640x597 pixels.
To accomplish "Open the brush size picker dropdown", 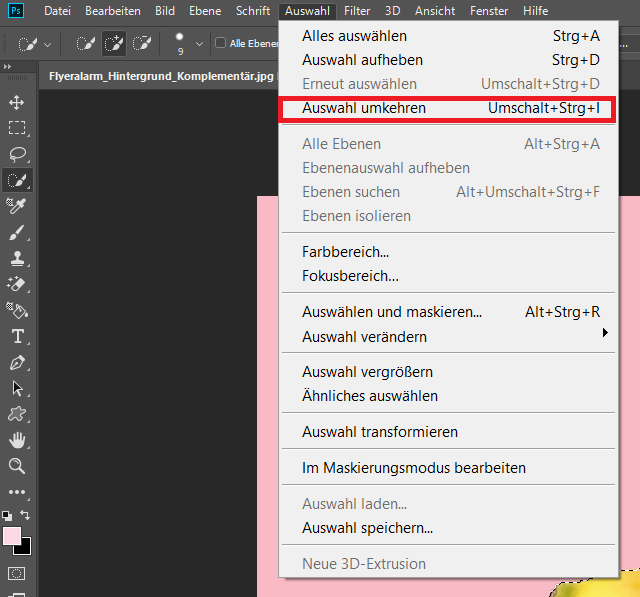I will pos(199,44).
